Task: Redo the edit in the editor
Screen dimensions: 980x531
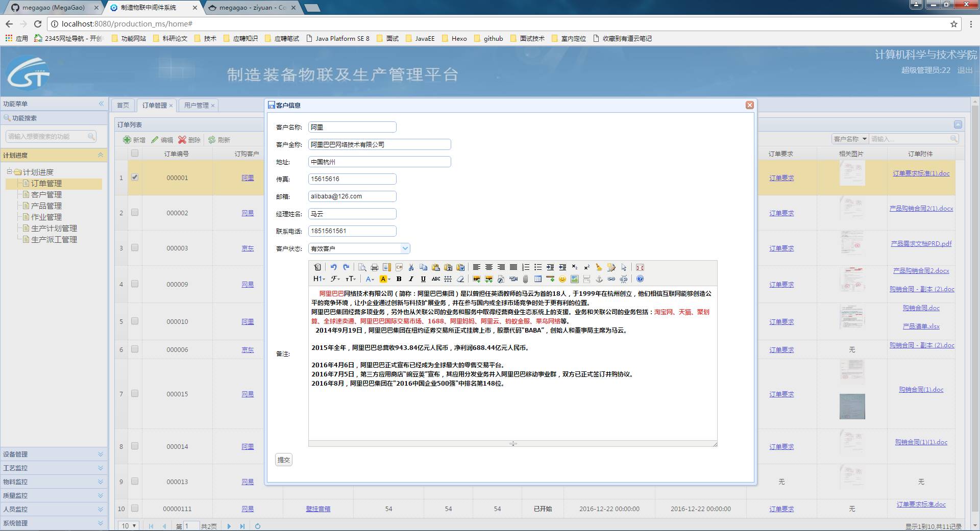Action: [x=346, y=267]
